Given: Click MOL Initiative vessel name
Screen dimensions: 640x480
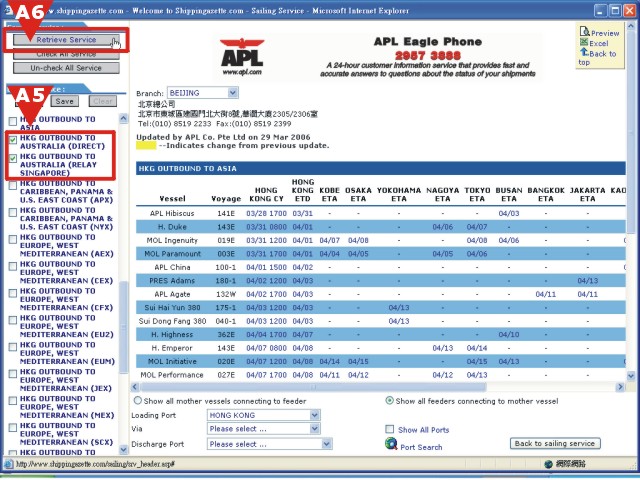Looking at the screenshot, I should point(172,361).
